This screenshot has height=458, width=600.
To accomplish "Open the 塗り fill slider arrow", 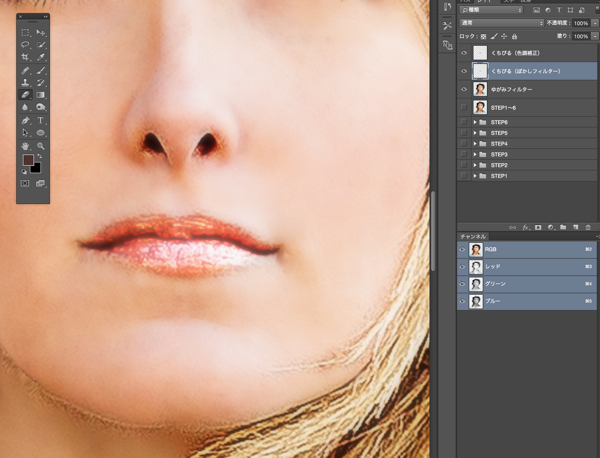I will tap(595, 36).
